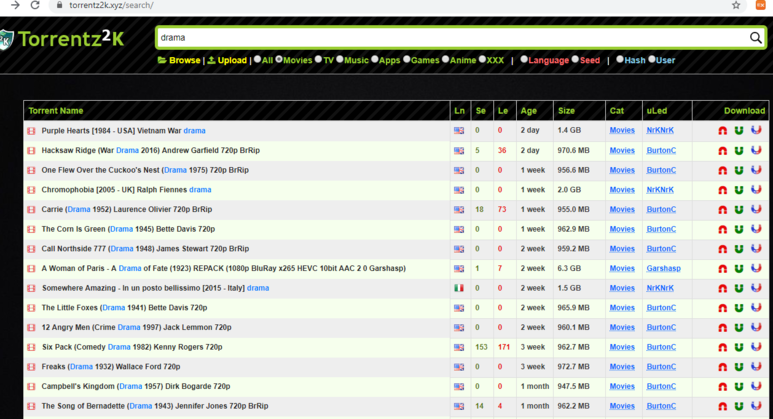
Task: Click red magnet icon for Purple Hearts
Action: pyautogui.click(x=723, y=131)
